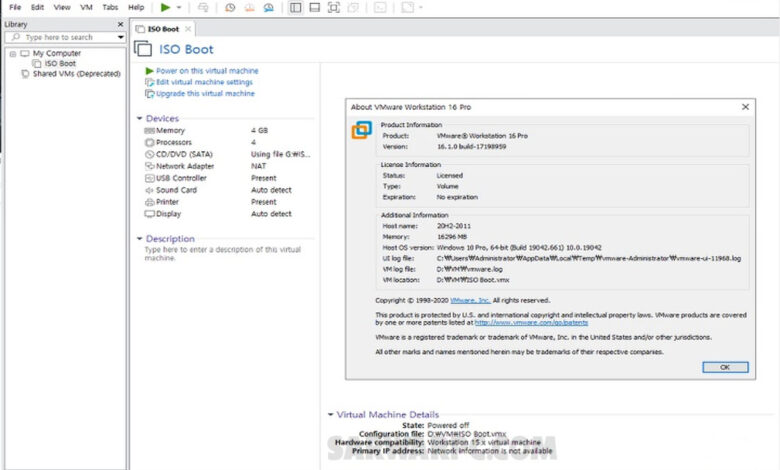Viewport: 780px width, 470px height.
Task: Click the Host name value 20H2-2011
Action: [x=454, y=226]
